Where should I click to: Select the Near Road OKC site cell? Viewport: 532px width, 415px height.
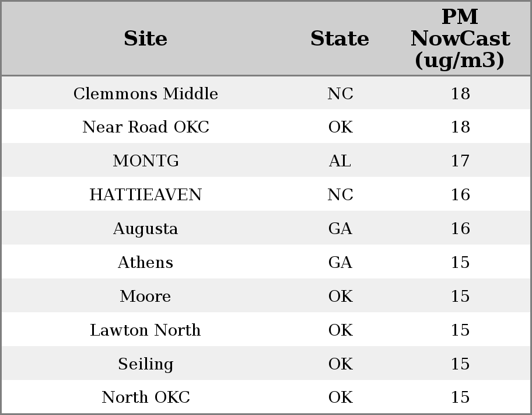[146, 127]
